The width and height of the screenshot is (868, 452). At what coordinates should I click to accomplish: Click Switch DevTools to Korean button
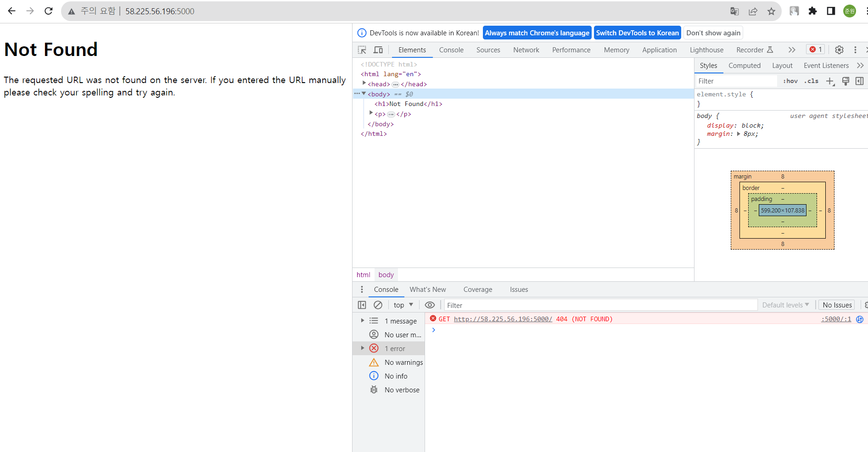pyautogui.click(x=637, y=33)
